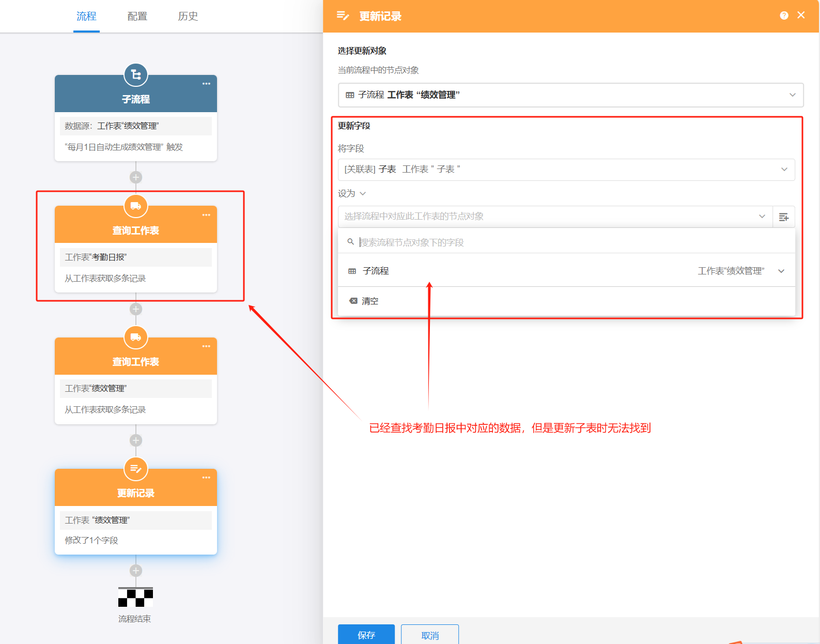This screenshot has width=820, height=644.
Task: Click 从工作表获取多条记录 under 考勤日报
Action: [105, 279]
